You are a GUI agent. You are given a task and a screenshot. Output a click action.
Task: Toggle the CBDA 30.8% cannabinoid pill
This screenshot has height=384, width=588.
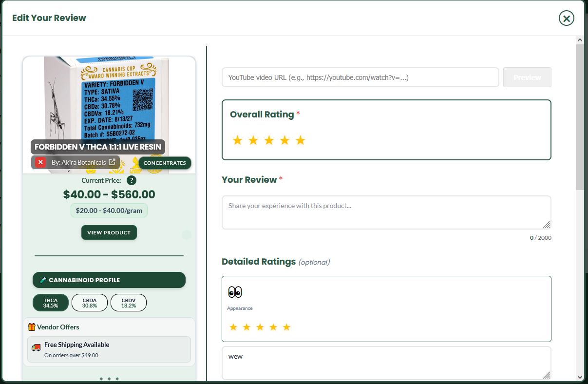point(89,302)
